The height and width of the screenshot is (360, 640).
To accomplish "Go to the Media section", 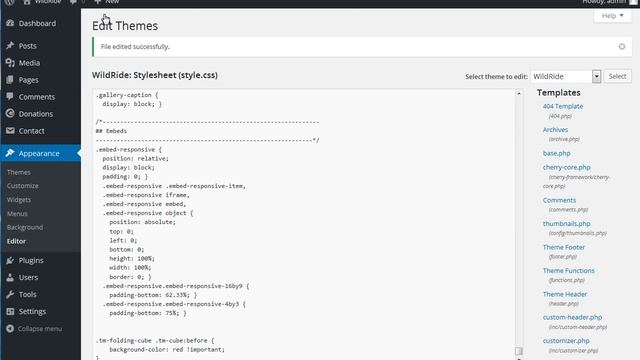I will (x=29, y=63).
